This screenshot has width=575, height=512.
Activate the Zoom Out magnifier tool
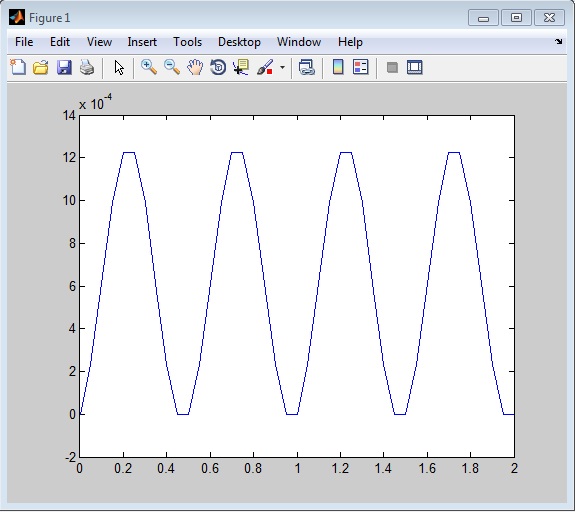pos(172,67)
